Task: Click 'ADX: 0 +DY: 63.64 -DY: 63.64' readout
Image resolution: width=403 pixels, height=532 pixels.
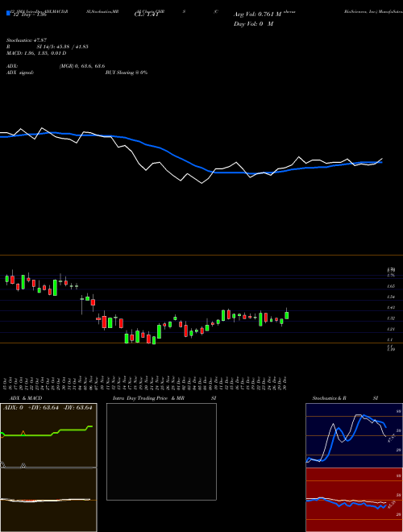Action: pyautogui.click(x=48, y=408)
